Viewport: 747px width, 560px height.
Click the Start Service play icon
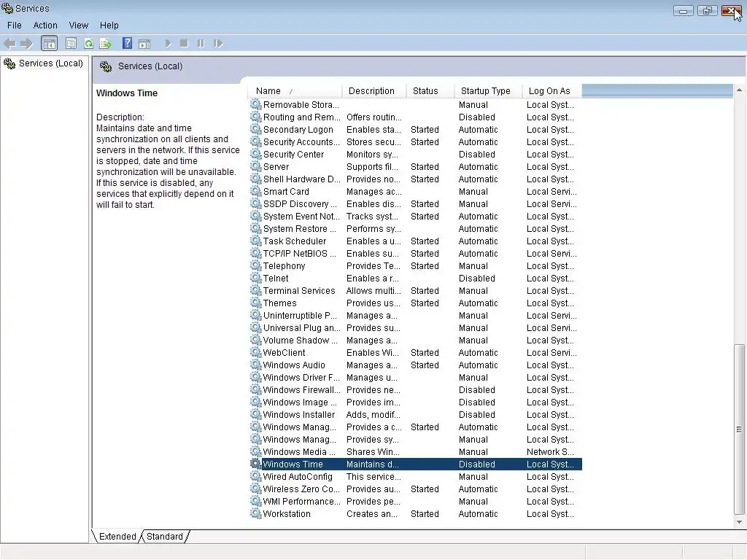[x=169, y=44]
